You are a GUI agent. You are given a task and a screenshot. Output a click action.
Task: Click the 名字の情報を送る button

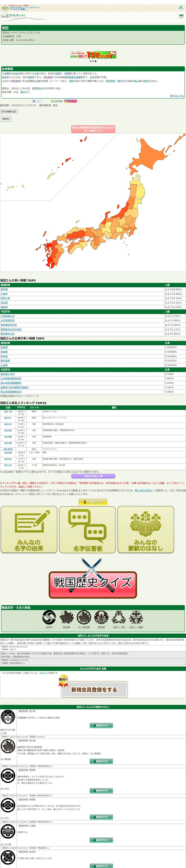tap(9, 112)
